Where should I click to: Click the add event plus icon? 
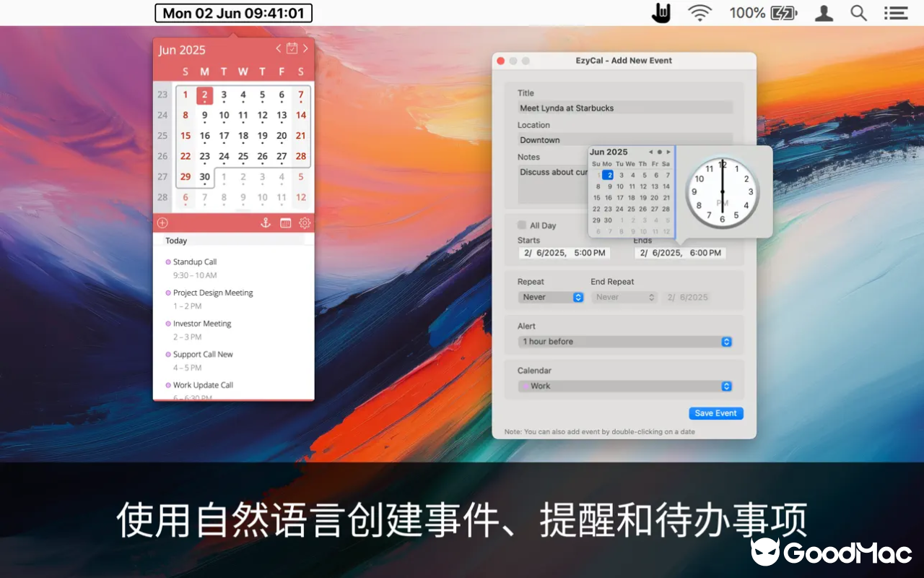click(162, 223)
